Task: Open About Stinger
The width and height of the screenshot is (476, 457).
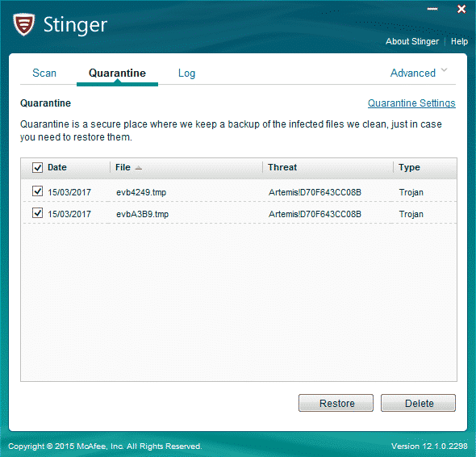Action: click(x=412, y=41)
